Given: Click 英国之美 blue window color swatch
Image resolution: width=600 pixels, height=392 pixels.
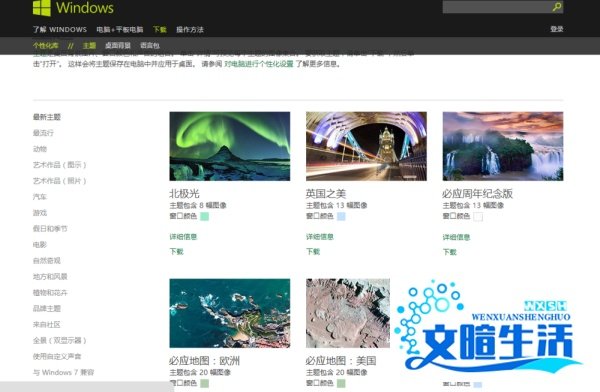Looking at the screenshot, I should (341, 217).
